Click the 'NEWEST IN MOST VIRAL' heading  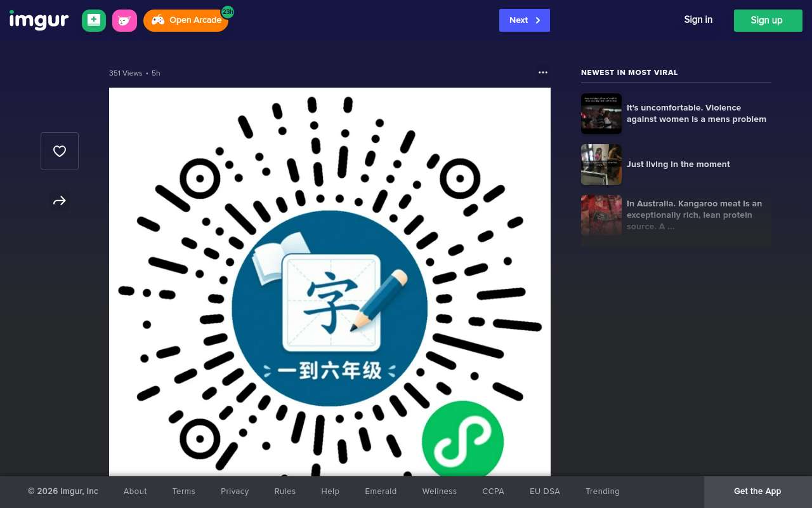click(x=629, y=72)
